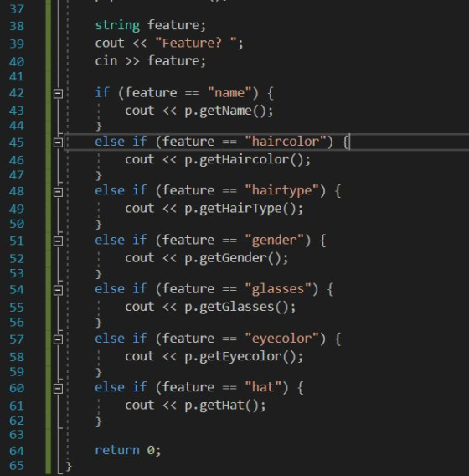The width and height of the screenshot is (469, 476).
Task: Click the "Feature? " string literal
Action: tap(196, 43)
